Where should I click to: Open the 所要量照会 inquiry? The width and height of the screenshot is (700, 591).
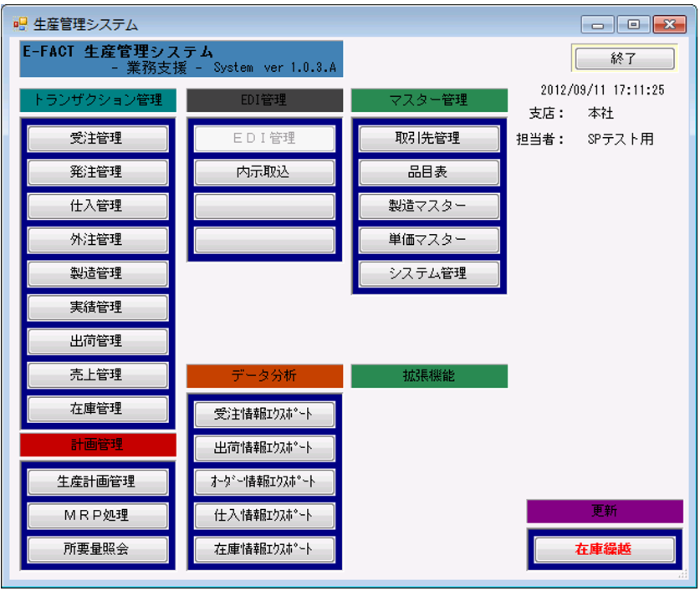(97, 550)
